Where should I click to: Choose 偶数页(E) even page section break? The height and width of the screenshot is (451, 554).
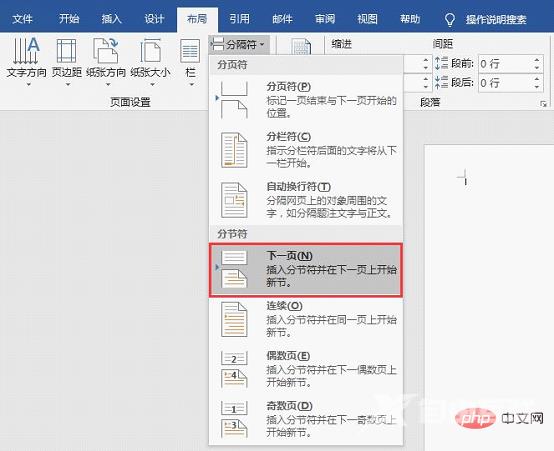306,369
